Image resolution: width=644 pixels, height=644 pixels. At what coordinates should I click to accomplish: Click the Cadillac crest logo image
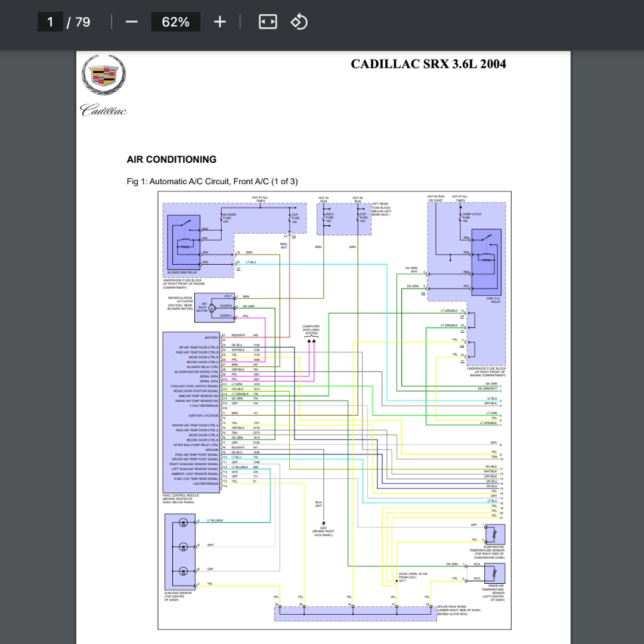104,75
